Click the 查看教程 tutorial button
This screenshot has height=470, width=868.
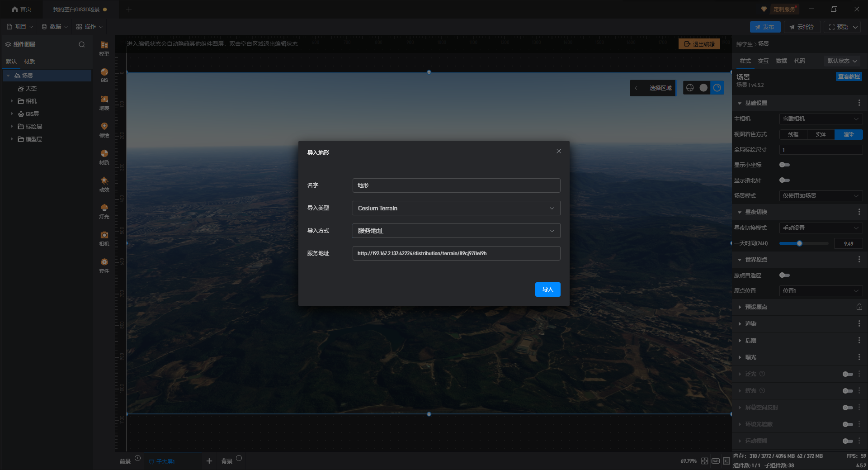click(x=849, y=76)
